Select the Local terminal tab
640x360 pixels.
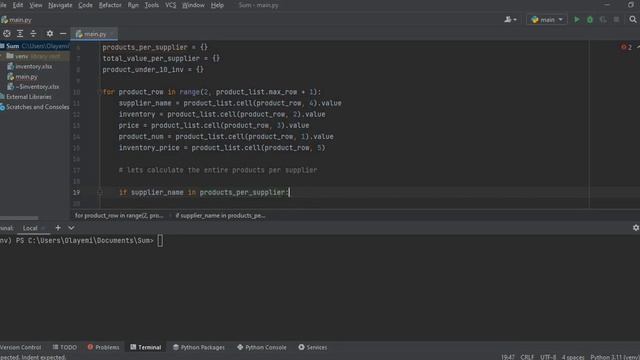click(x=30, y=228)
